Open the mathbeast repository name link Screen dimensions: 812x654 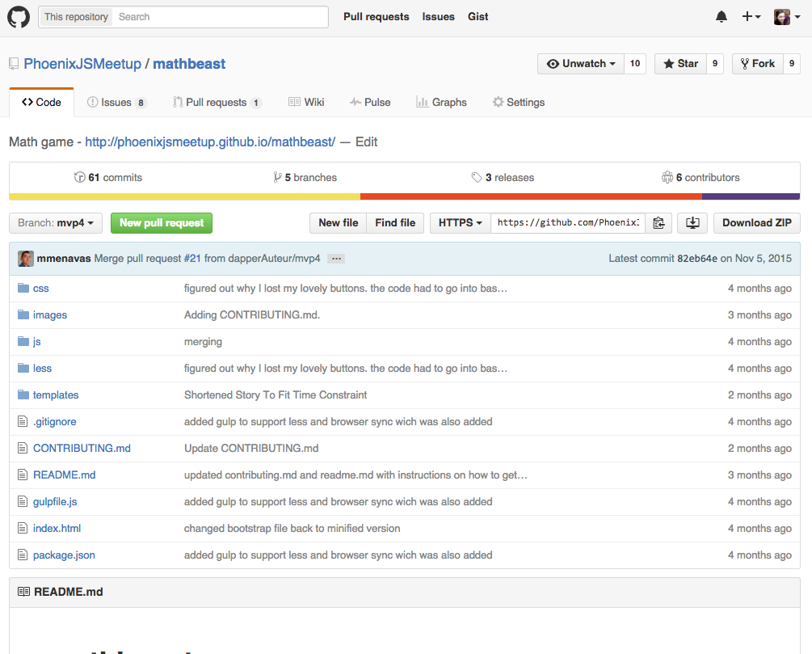189,64
